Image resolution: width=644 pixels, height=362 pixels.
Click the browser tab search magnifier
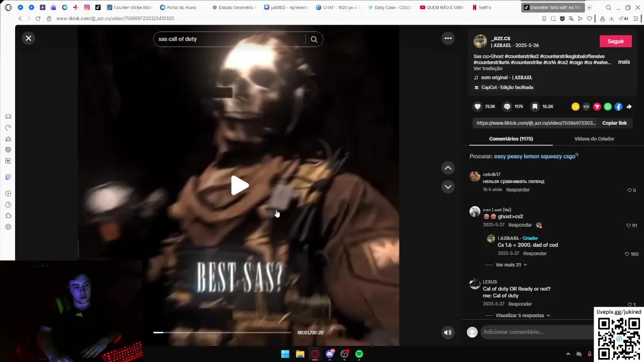[x=608, y=8]
